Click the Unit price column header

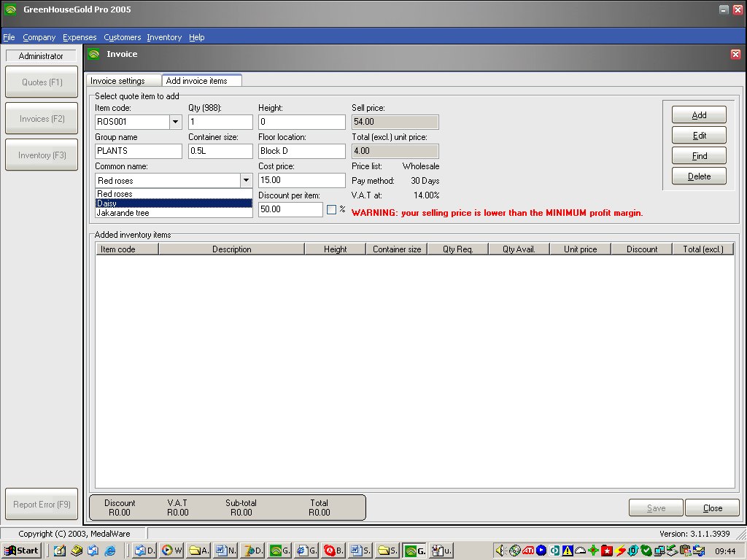tap(580, 249)
